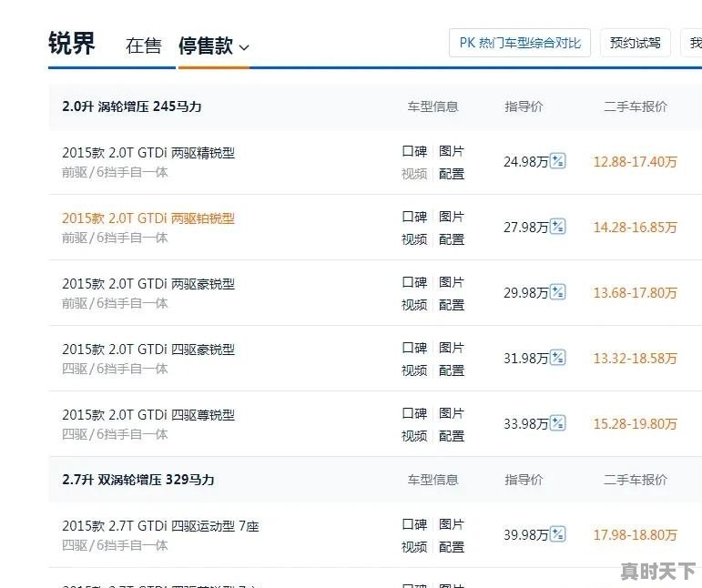This screenshot has width=702, height=588.
Task: Click PK 热门车型综合对比 button
Action: click(520, 43)
